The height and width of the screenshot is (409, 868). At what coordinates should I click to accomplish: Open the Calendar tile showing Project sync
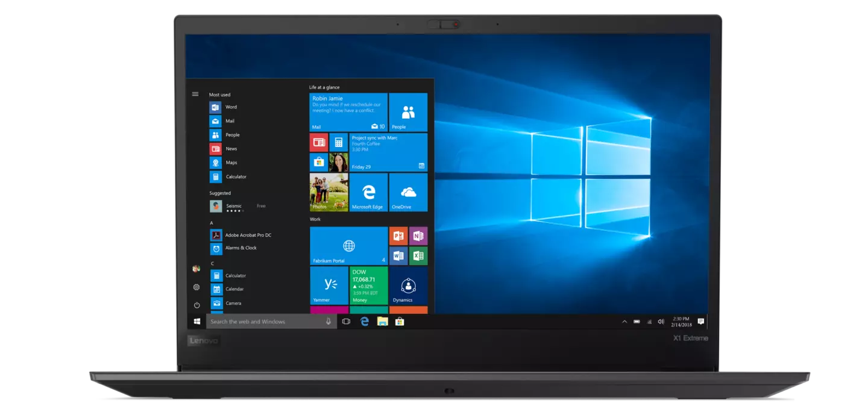coord(388,152)
